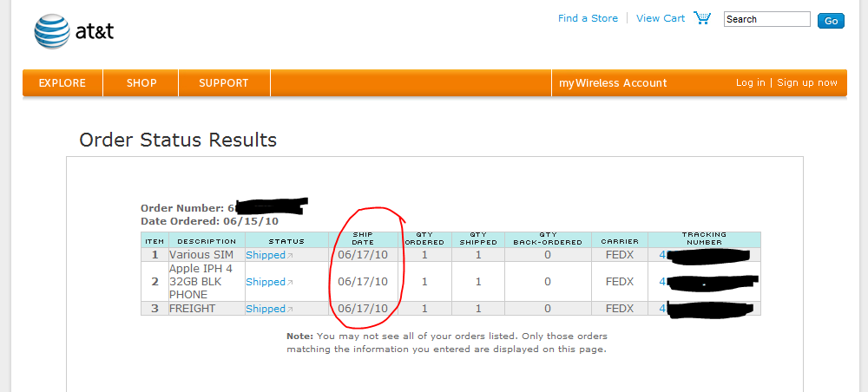Select the Order Status Results heading

click(x=178, y=140)
